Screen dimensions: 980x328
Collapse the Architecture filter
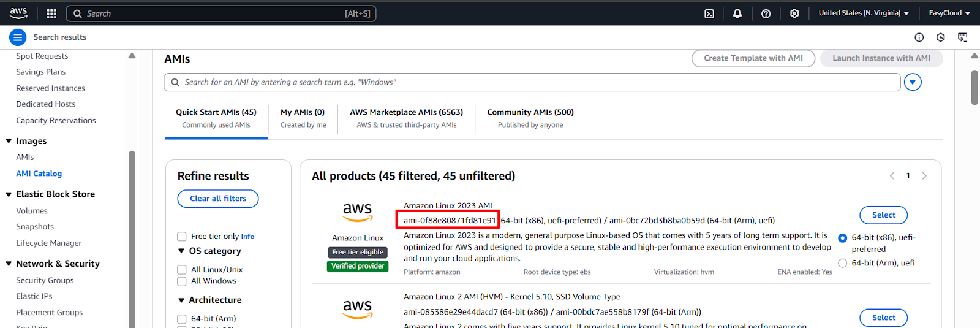pos(181,300)
